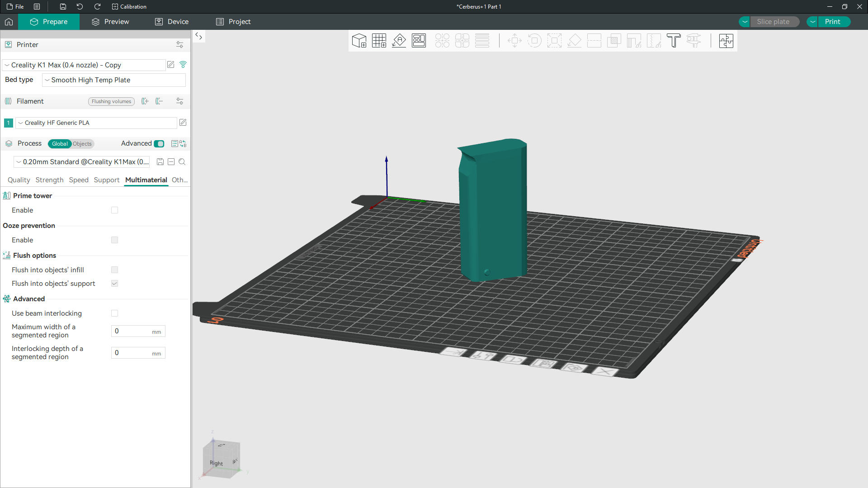The image size is (868, 488).
Task: Enable the Prime tower checkbox
Action: tap(114, 210)
